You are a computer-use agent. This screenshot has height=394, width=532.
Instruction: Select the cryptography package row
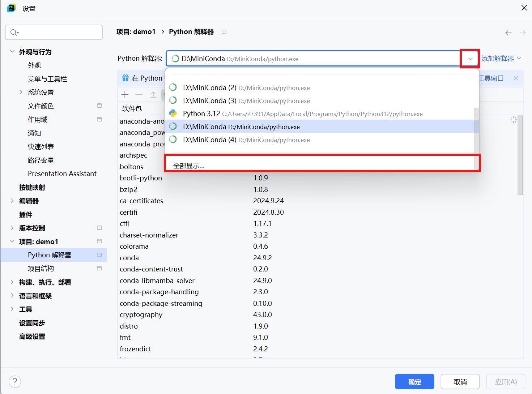[318, 315]
